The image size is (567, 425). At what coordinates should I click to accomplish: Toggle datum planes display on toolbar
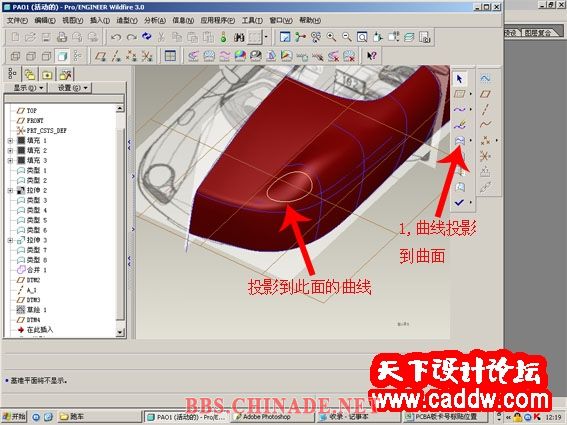coord(100,56)
